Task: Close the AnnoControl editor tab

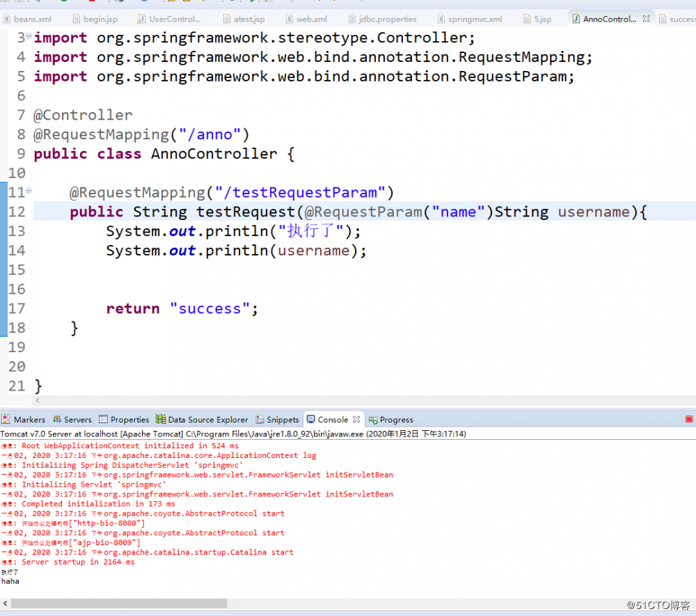Action: coord(646,19)
